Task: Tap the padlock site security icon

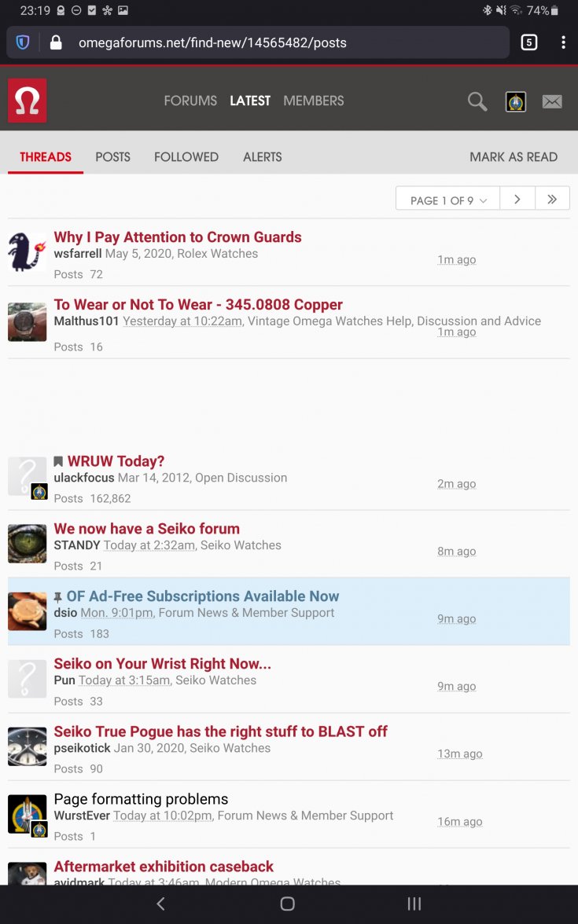Action: 56,42
